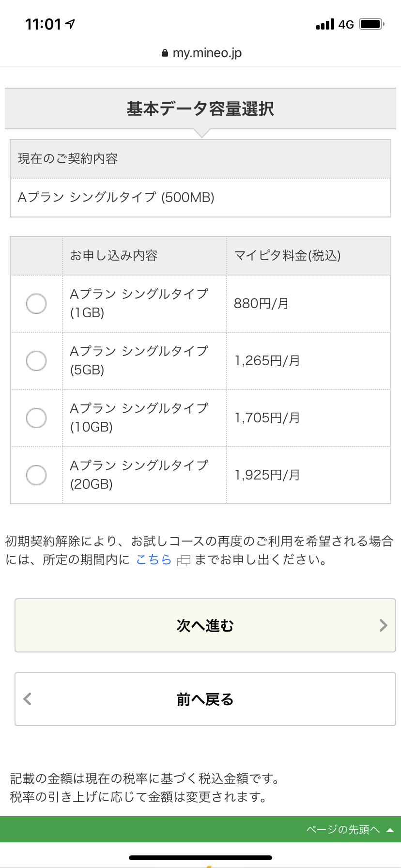Viewport: 401px width, 868px height.
Task: Tap the location arrow in status bar
Action: tap(71, 24)
